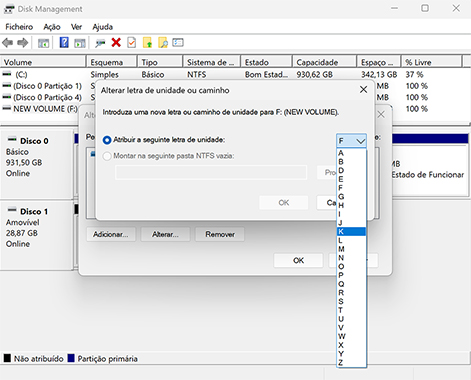Click the 930,62 GB capacity cell
The height and width of the screenshot is (380, 471).
point(314,74)
